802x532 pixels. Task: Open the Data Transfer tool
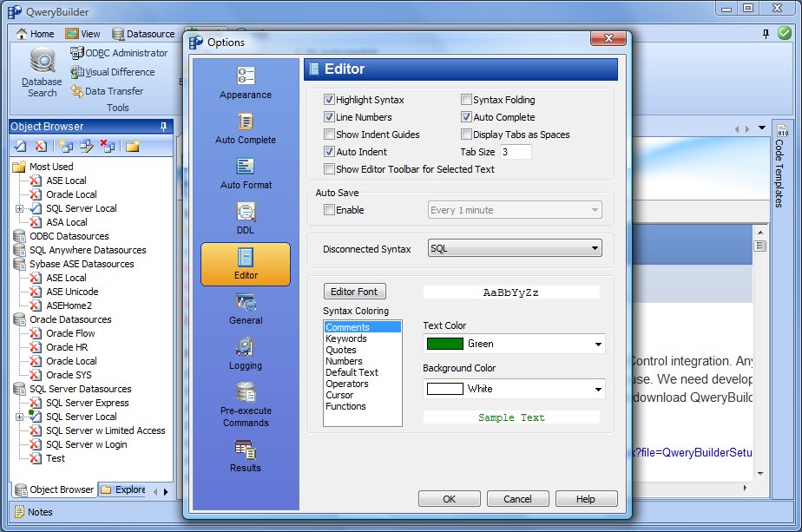click(107, 91)
